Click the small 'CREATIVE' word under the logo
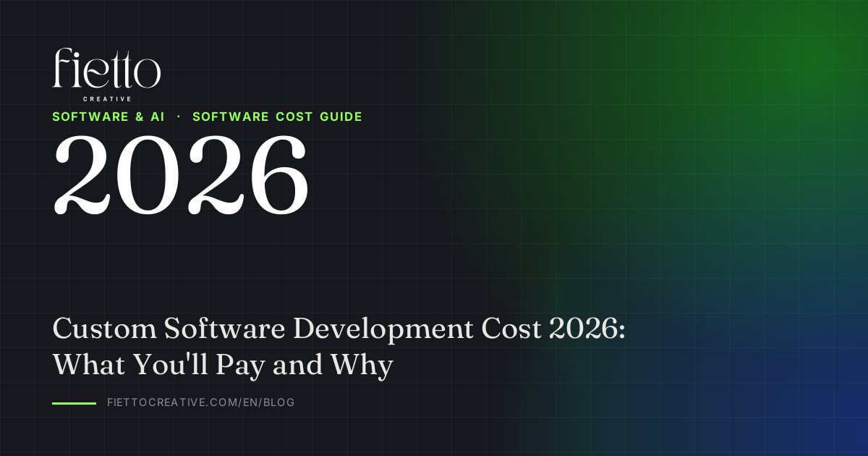 (107, 98)
